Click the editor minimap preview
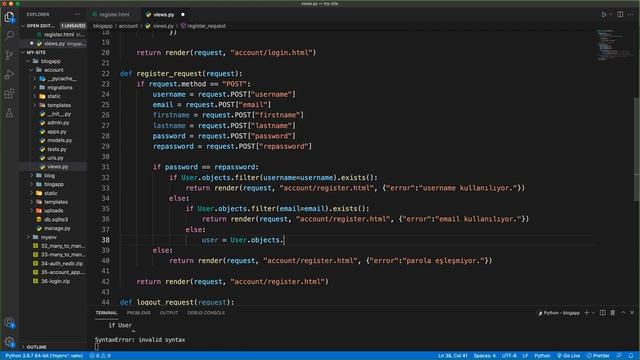Viewport: 640px width, 360px height. click(613, 45)
